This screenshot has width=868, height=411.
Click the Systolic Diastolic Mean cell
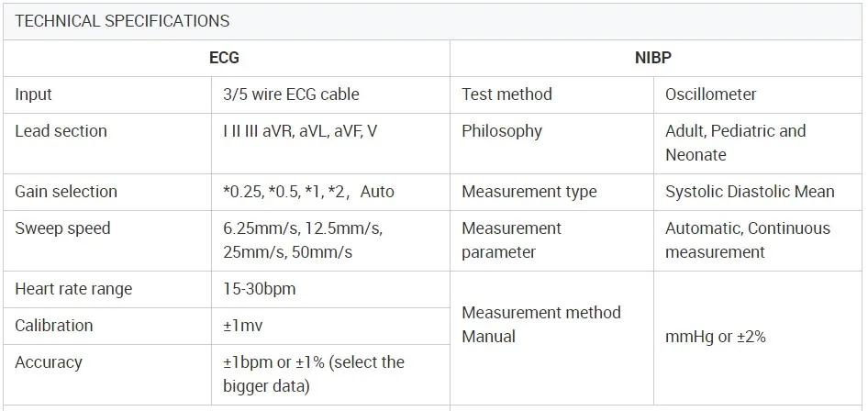pyautogui.click(x=750, y=192)
